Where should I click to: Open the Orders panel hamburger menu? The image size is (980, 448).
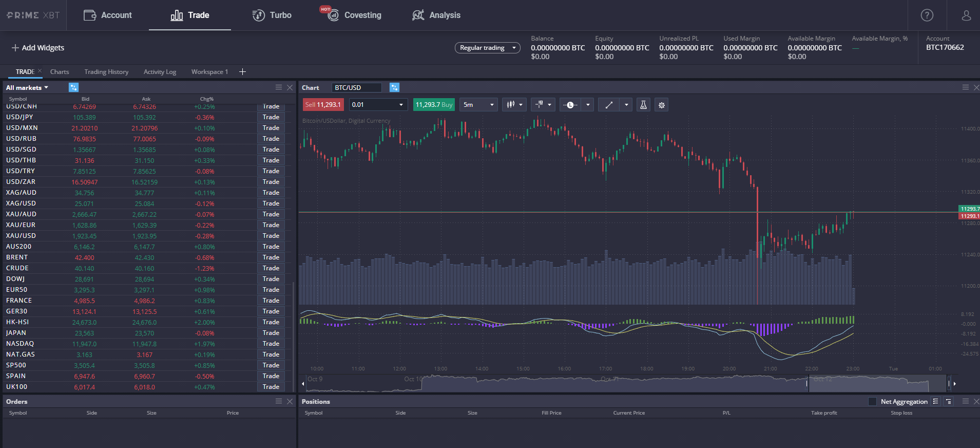click(x=279, y=401)
